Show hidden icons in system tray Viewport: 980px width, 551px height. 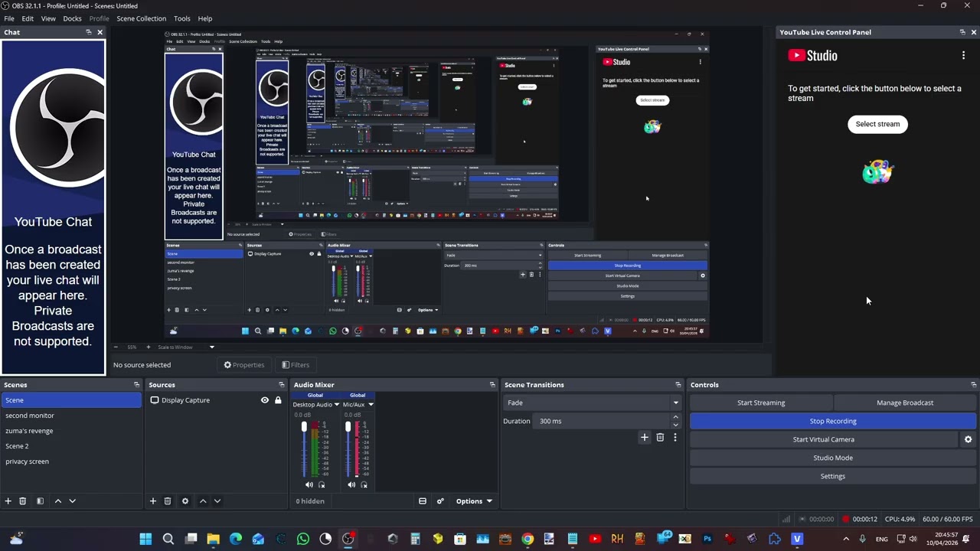[x=846, y=539]
